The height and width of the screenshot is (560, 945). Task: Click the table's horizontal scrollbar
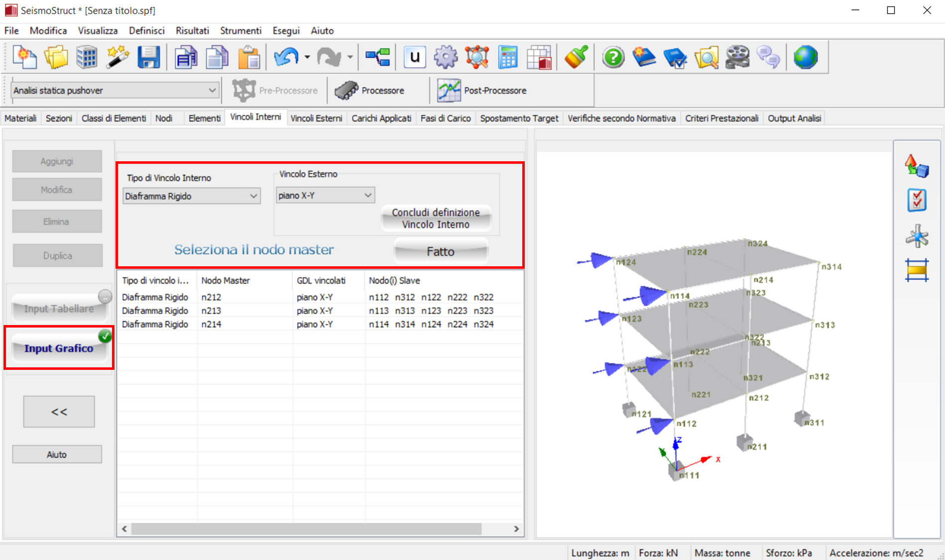(x=306, y=529)
